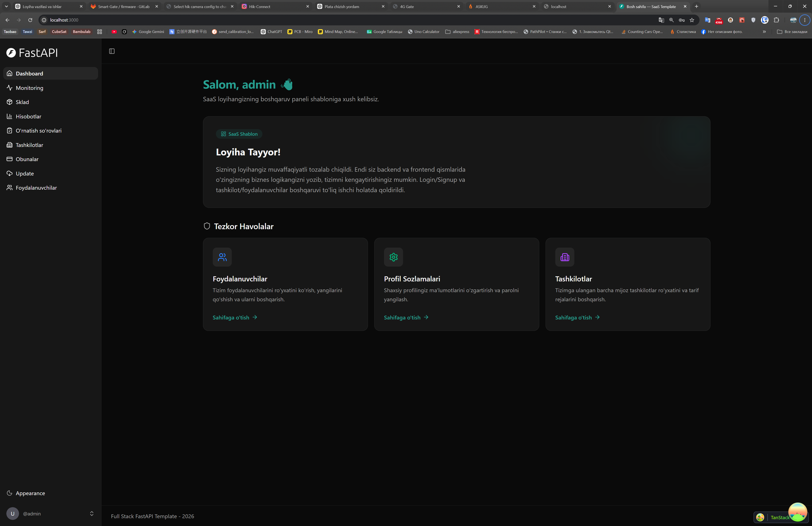Click the Tashkilotlar card building icon
Image resolution: width=812 pixels, height=526 pixels.
click(565, 257)
